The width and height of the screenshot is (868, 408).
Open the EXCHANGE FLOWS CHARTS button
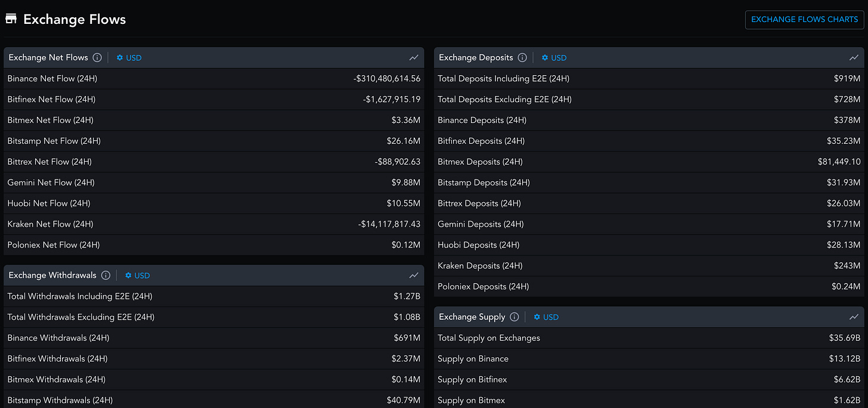[x=804, y=19]
